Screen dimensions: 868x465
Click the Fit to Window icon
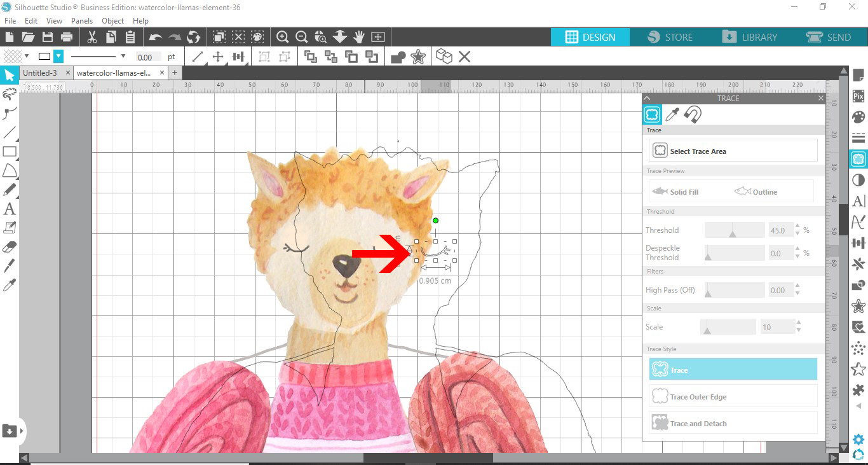coord(378,37)
